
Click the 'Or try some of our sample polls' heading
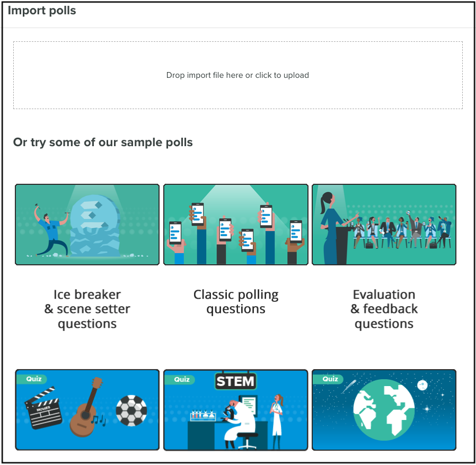click(x=103, y=142)
